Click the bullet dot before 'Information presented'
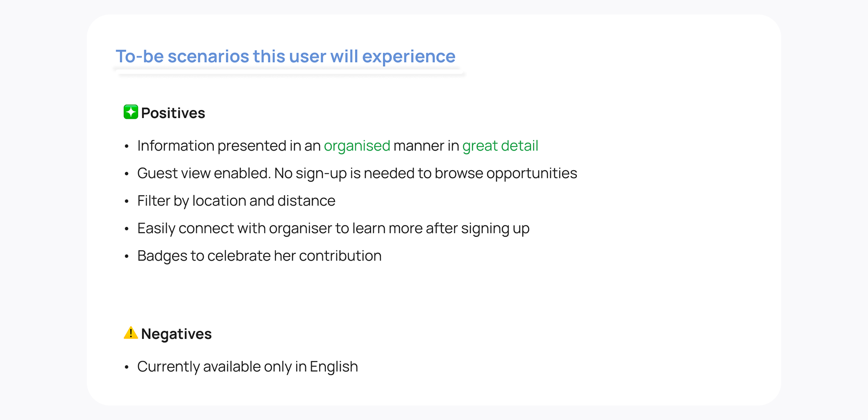868x420 pixels. [127, 146]
